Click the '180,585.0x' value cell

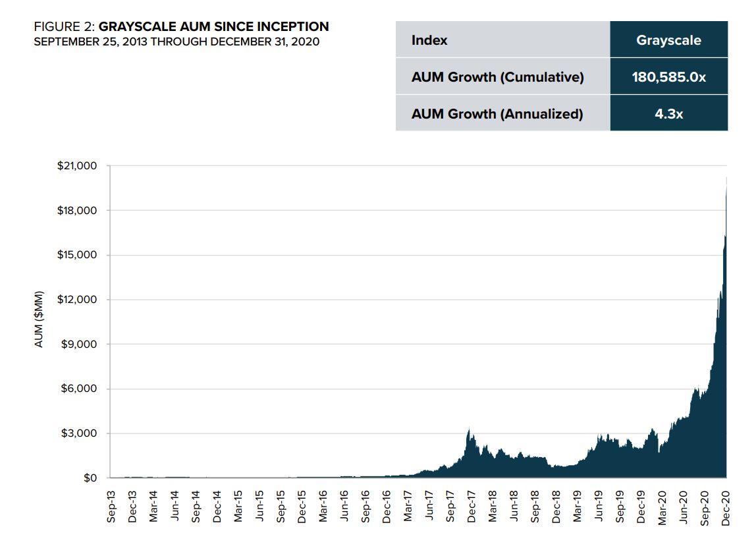(x=668, y=76)
